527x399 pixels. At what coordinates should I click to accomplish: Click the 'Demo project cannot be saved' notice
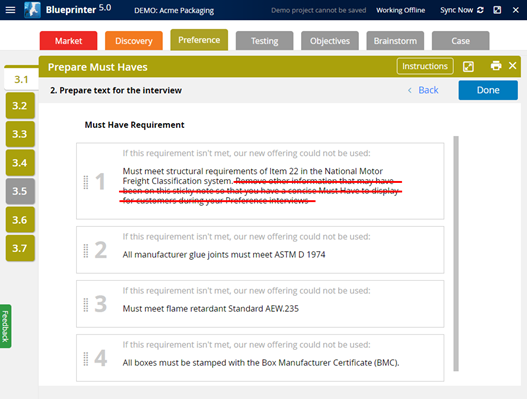319,10
